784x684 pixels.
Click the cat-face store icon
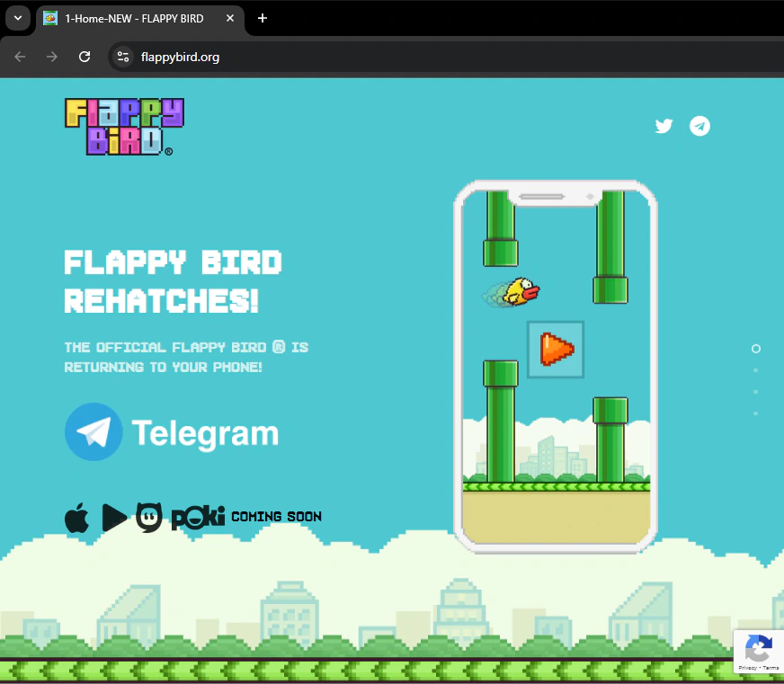(149, 517)
